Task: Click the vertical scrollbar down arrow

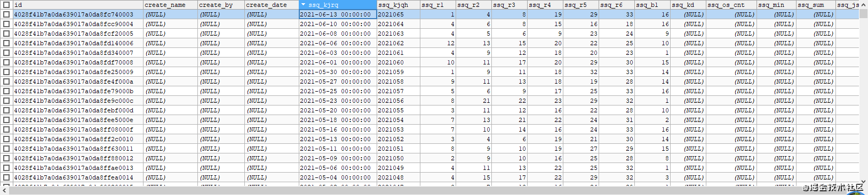Action: point(863,182)
